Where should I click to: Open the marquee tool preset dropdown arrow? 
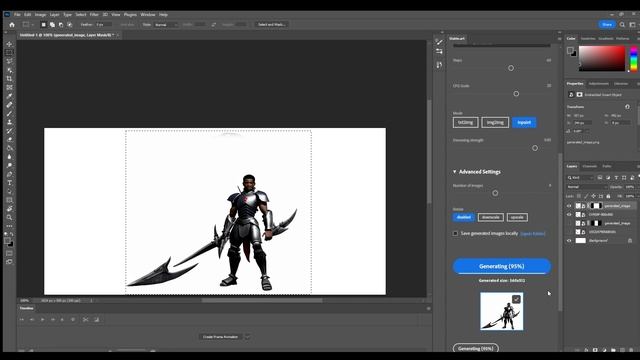tap(33, 24)
